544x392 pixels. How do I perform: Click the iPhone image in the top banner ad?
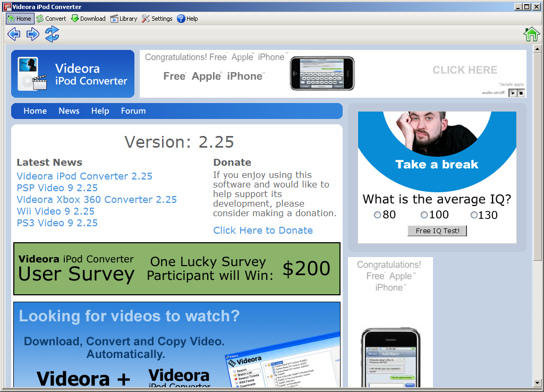(x=322, y=73)
